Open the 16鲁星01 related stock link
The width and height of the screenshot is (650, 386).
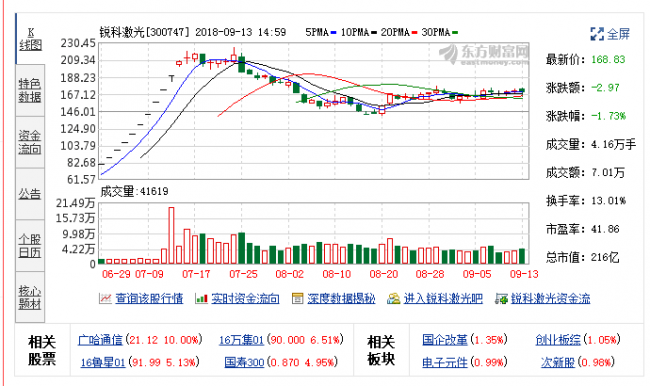[x=103, y=362]
